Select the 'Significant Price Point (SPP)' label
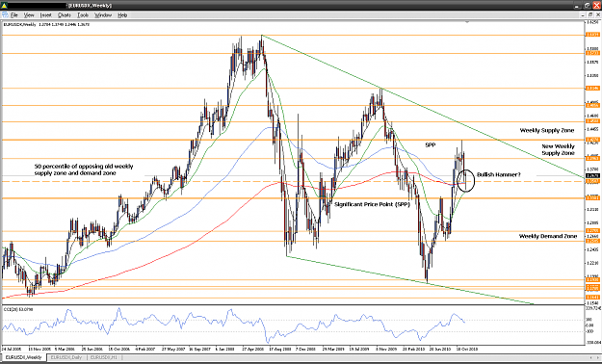This screenshot has height=364, width=602. (x=372, y=204)
